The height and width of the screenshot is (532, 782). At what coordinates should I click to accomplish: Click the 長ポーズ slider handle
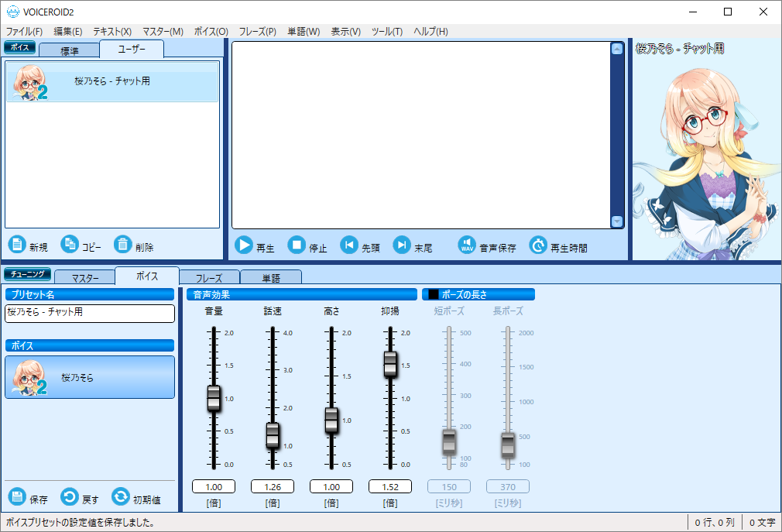[508, 445]
